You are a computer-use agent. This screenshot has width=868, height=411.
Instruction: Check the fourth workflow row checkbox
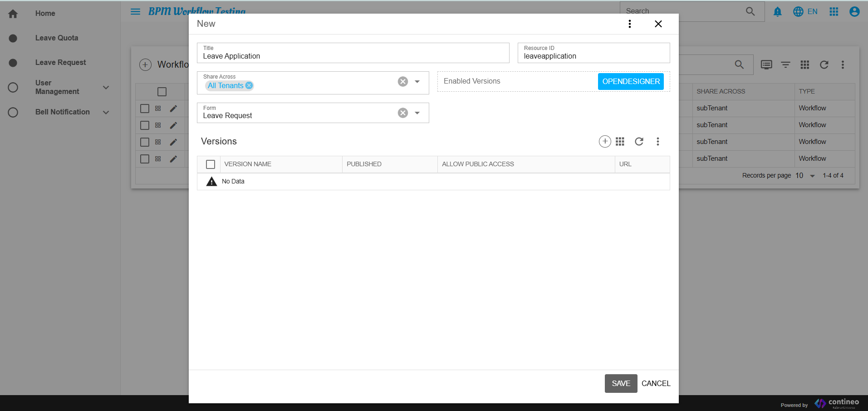tap(145, 159)
